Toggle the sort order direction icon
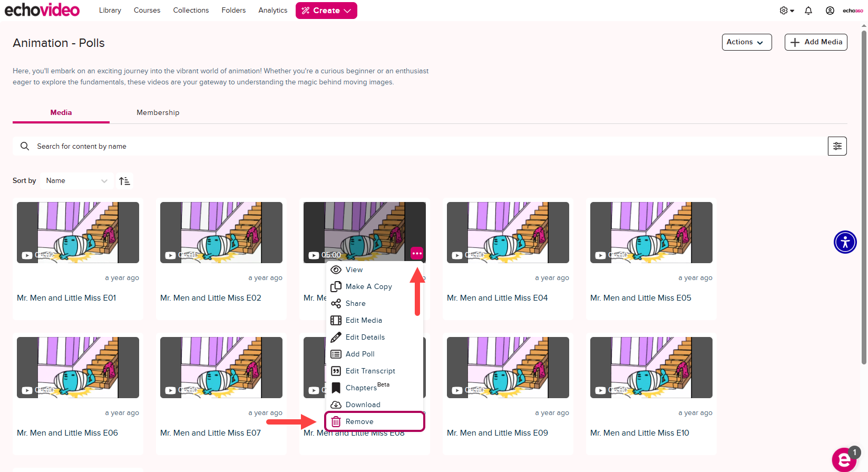 tap(124, 181)
